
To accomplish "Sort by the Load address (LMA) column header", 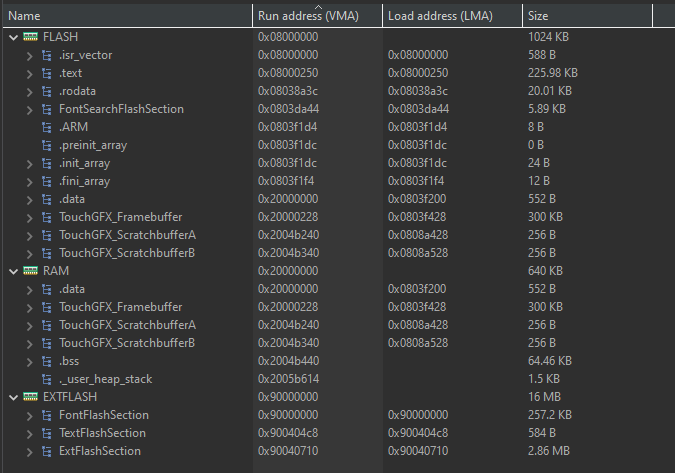I will point(452,16).
